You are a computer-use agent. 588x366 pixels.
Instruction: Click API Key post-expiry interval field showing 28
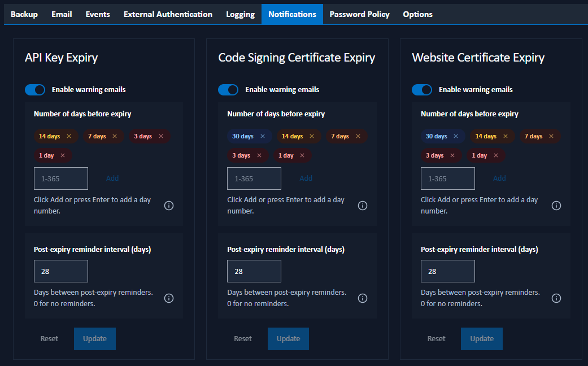tap(61, 271)
